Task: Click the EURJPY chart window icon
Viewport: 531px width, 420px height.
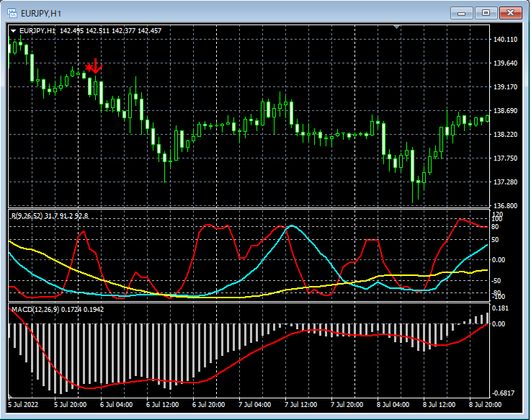Action: pos(12,13)
